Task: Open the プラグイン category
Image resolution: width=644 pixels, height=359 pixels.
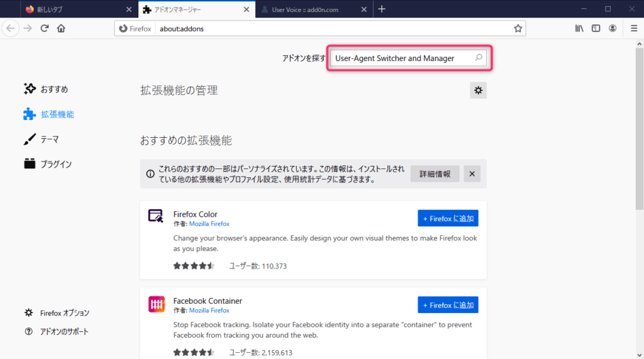Action: tap(48, 164)
